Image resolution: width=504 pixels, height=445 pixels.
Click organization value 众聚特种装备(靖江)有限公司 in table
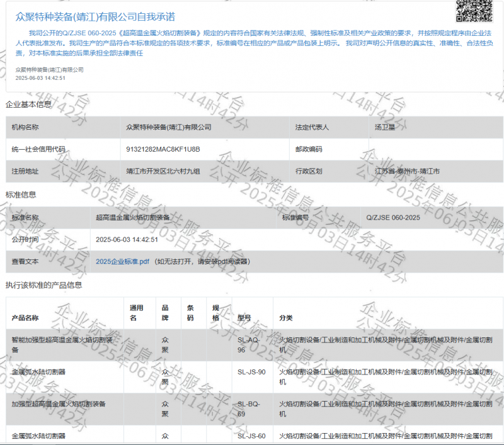(x=169, y=127)
